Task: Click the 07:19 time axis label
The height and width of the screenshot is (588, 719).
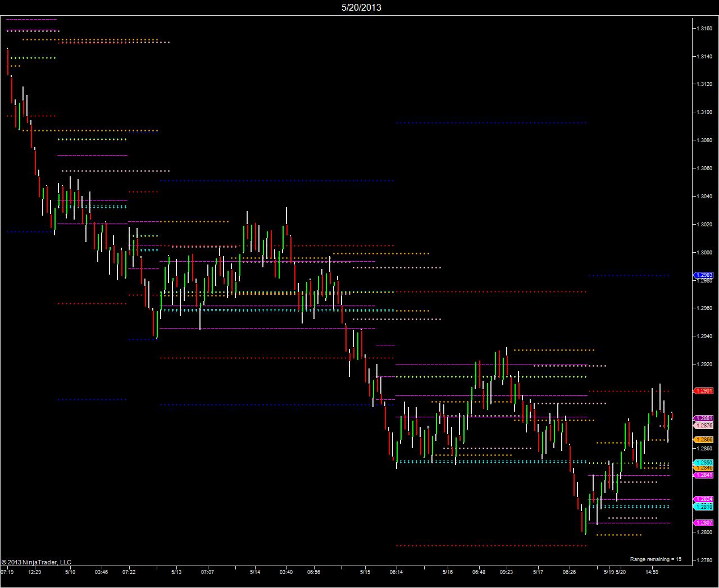Action: [x=7, y=572]
